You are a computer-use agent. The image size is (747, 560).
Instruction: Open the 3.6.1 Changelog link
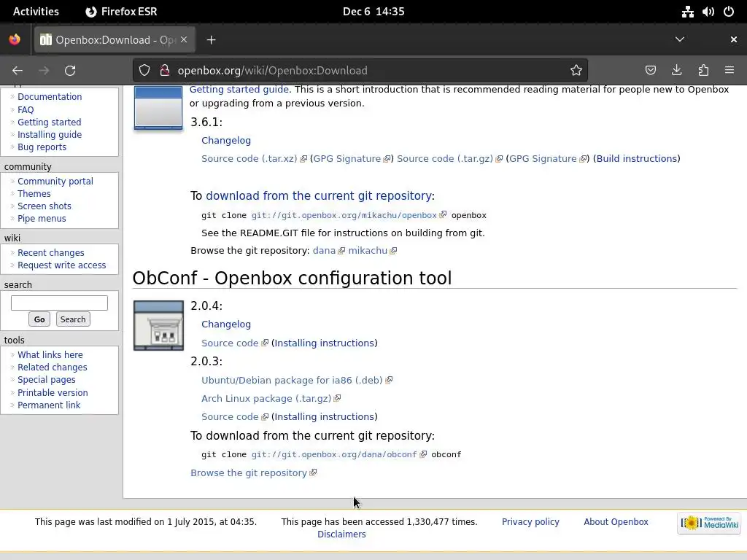click(x=226, y=141)
